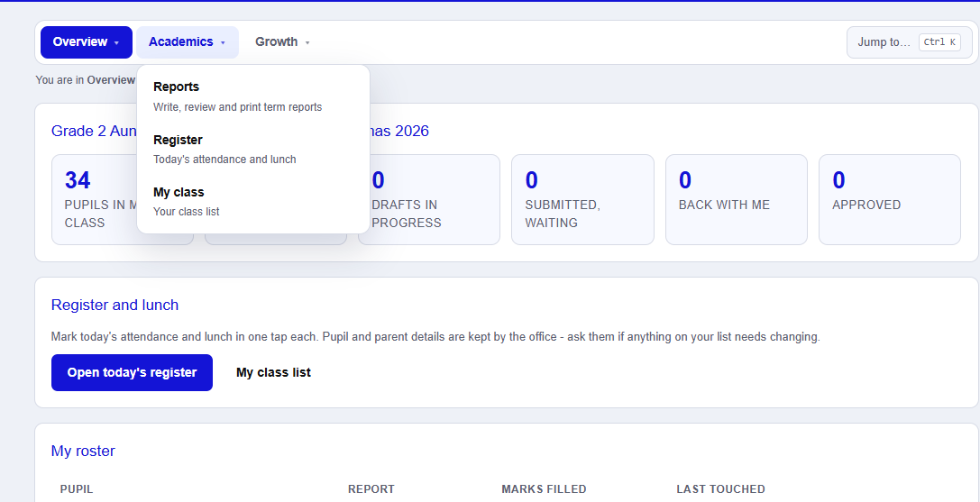Expand the Growth dropdown menu
This screenshot has height=502, width=980.
pyautogui.click(x=282, y=41)
